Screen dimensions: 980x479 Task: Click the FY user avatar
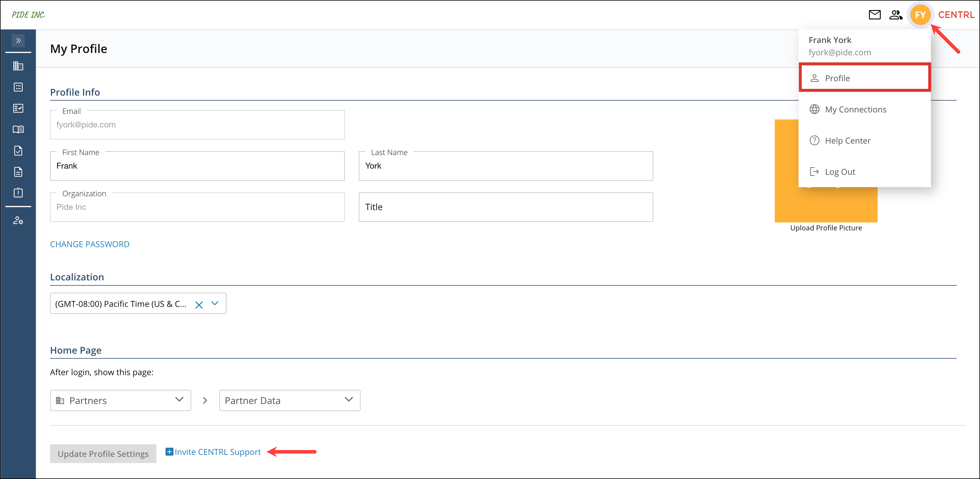[920, 15]
